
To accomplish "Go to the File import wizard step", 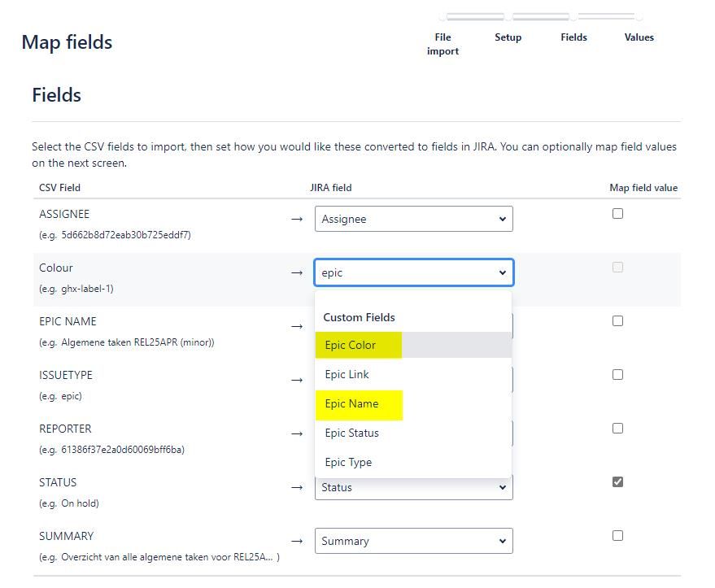I will coord(443,44).
